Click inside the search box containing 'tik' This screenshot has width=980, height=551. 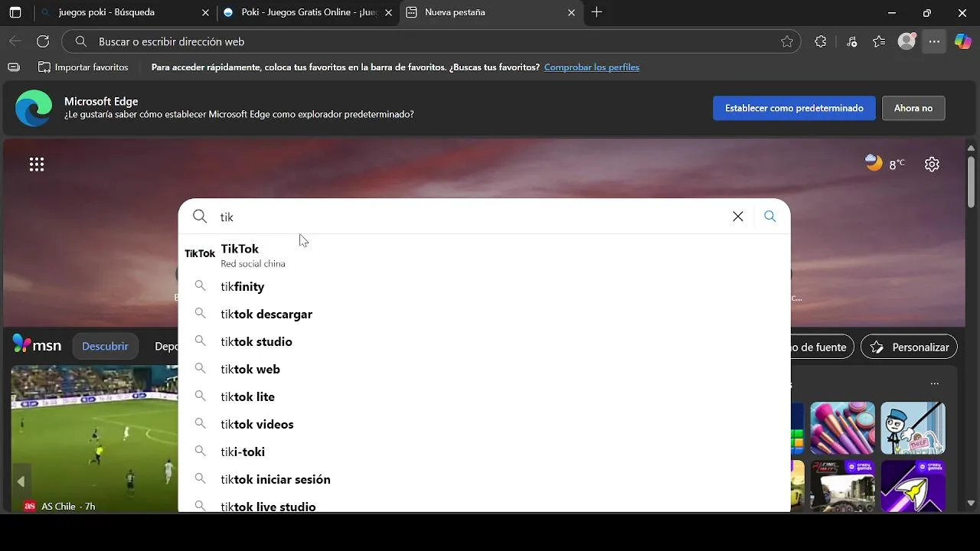pos(467,217)
